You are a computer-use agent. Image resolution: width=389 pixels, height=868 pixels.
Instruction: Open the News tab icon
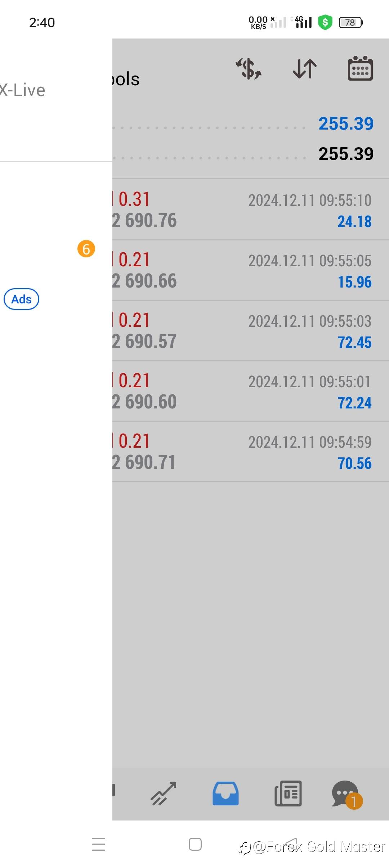[288, 793]
